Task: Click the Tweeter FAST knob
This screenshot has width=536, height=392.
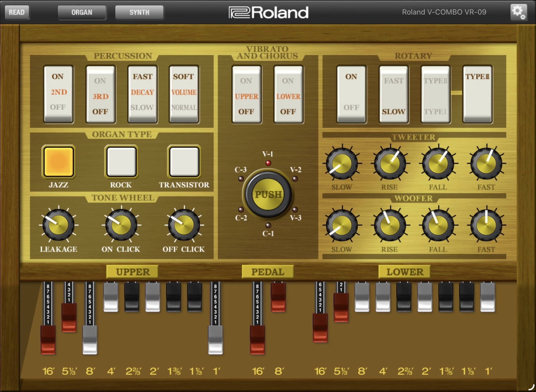Action: coord(486,163)
